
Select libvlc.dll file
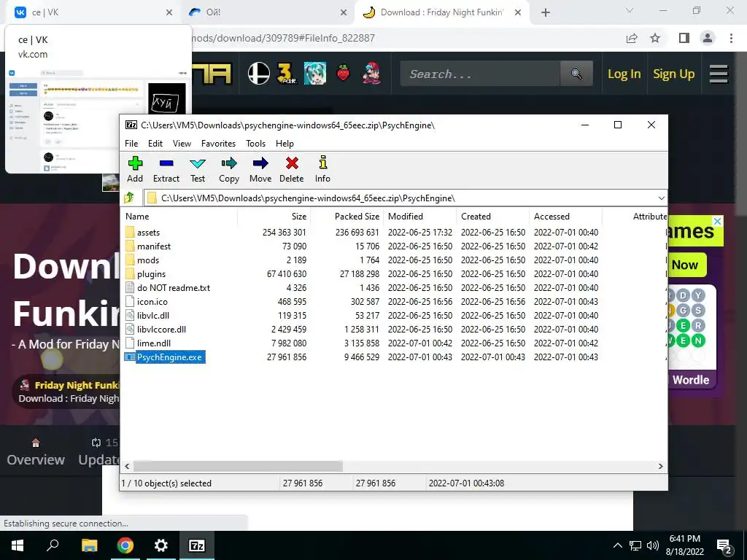[153, 315]
